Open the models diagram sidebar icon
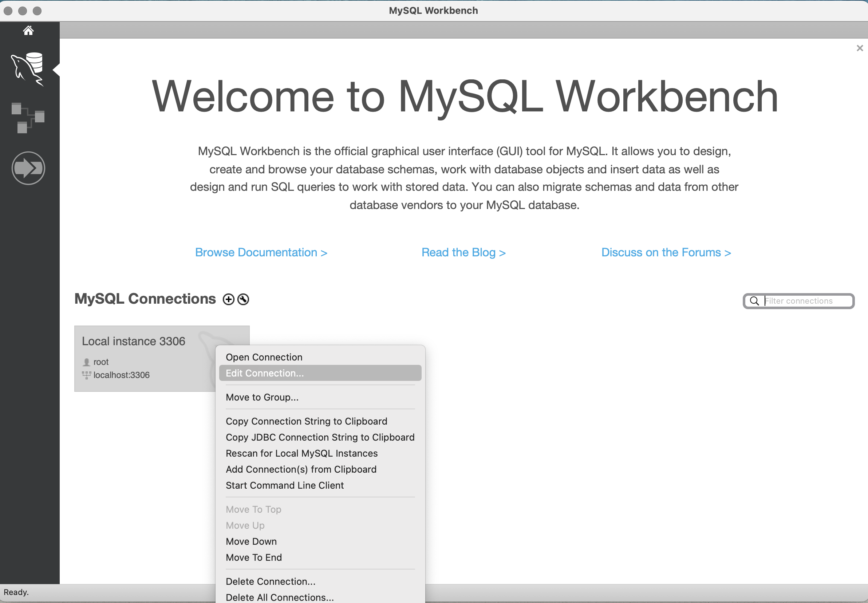 click(28, 118)
